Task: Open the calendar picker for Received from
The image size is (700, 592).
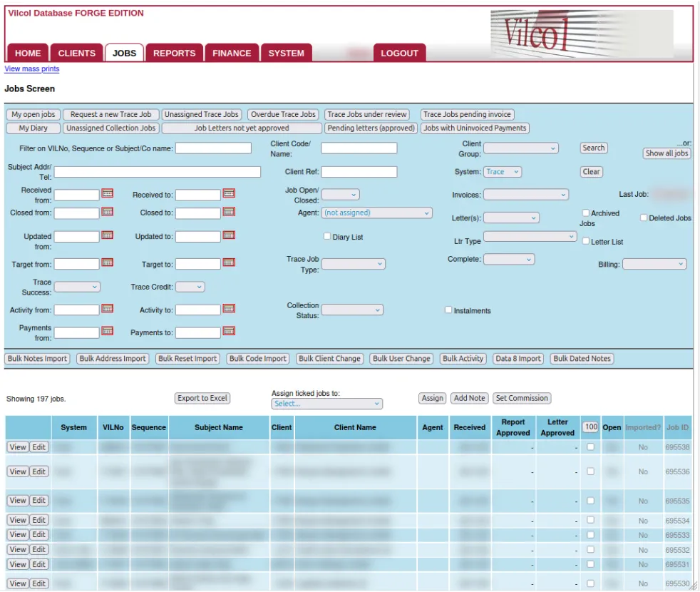Action: [x=106, y=193]
